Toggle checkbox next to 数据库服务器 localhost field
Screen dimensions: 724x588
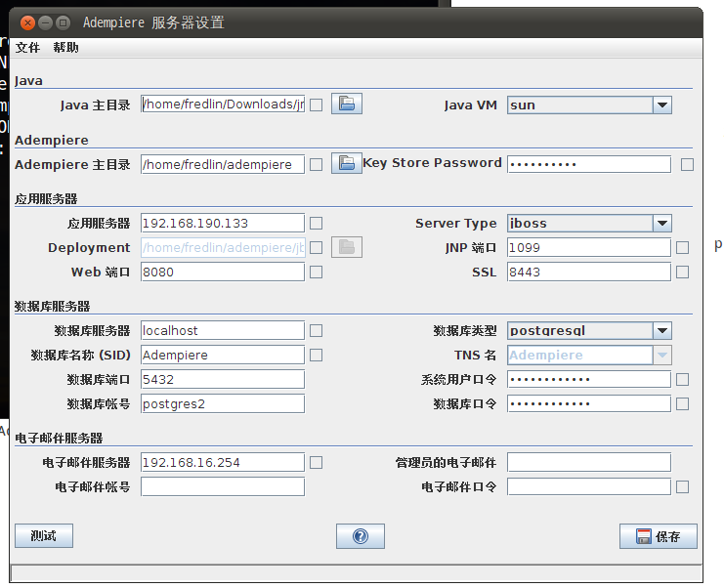click(317, 331)
